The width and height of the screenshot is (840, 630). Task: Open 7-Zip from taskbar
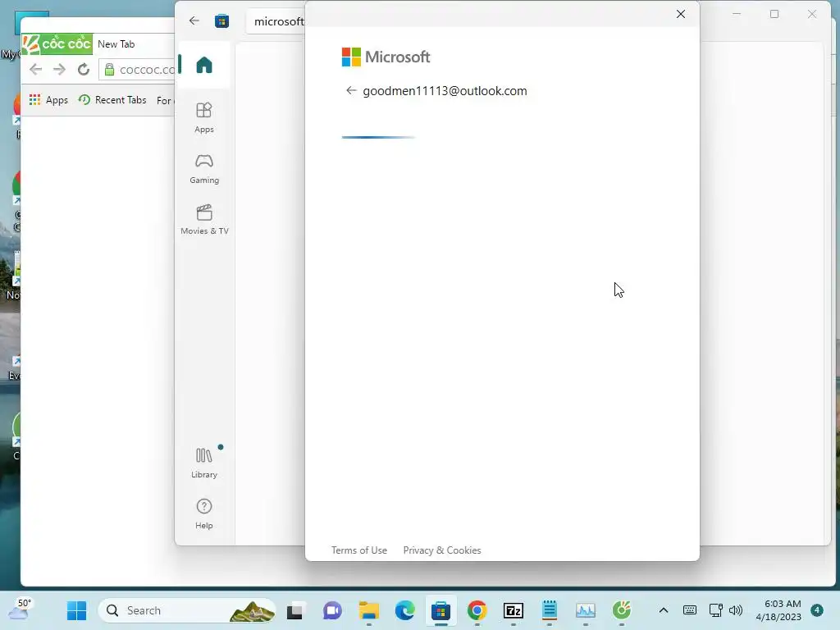(x=514, y=610)
